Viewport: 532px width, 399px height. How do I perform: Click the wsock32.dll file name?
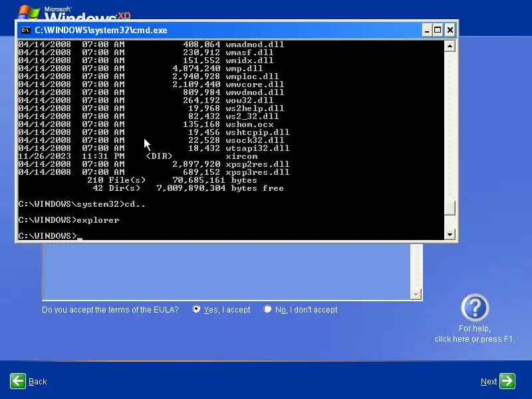(x=255, y=140)
